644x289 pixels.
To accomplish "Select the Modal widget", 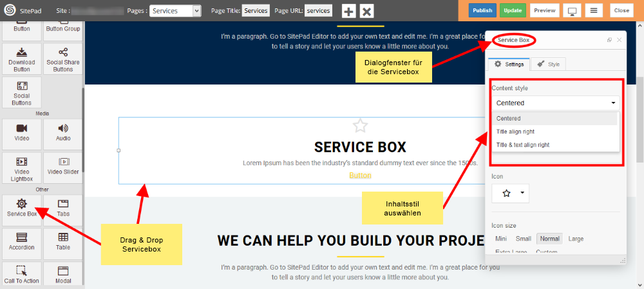I will (x=63, y=274).
